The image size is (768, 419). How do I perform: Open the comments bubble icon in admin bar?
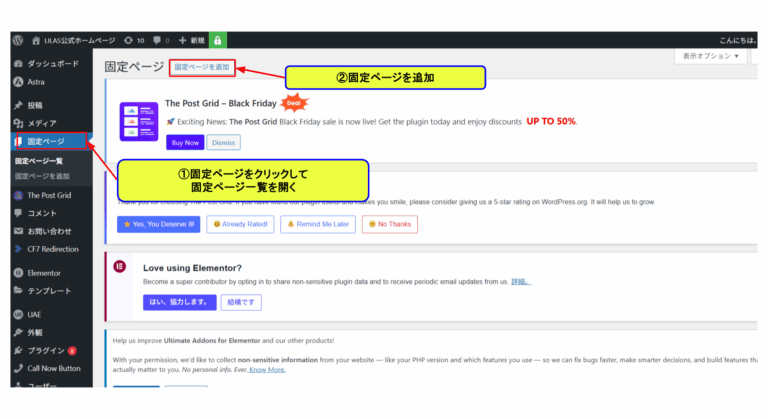click(x=157, y=40)
